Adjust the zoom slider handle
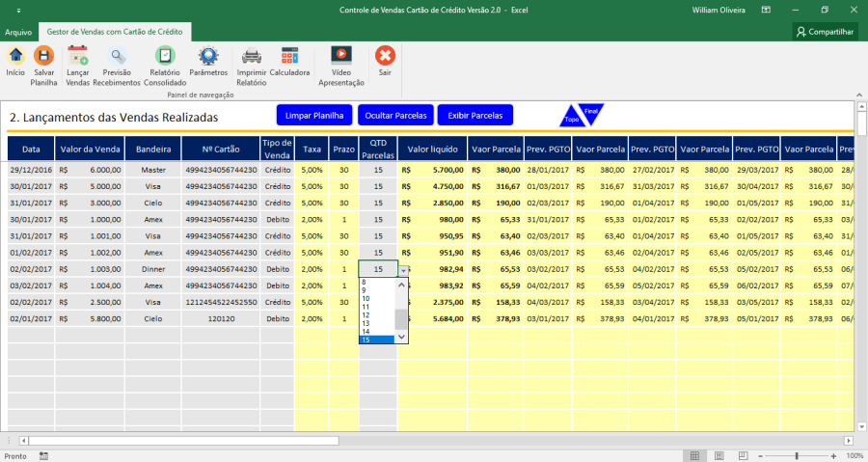The image size is (868, 462). (797, 456)
